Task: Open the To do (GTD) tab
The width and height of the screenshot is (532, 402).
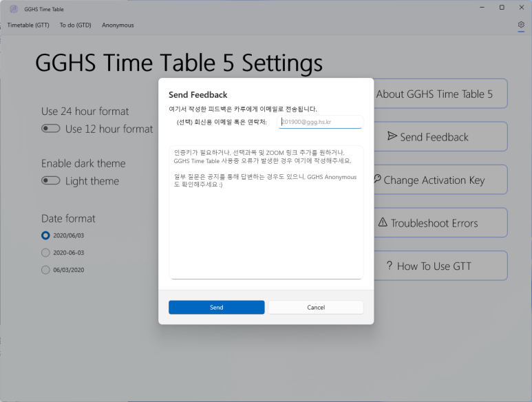Action: [x=75, y=25]
